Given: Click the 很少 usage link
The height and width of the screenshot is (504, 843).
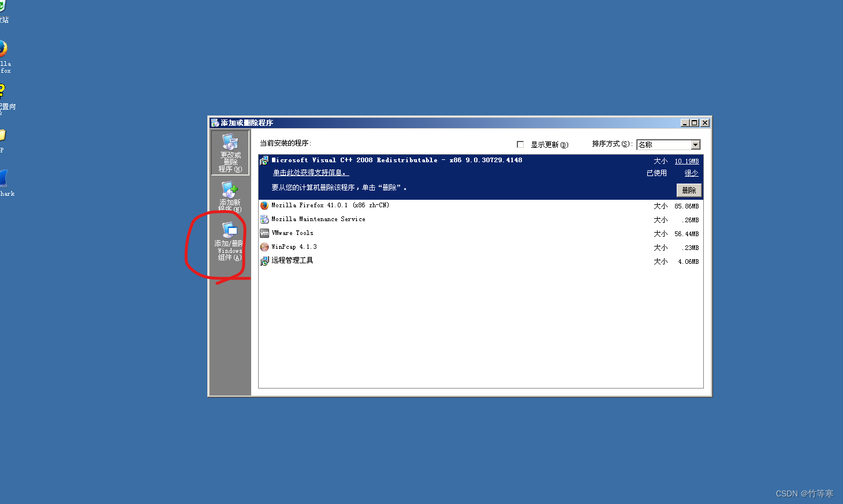Looking at the screenshot, I should (691, 173).
